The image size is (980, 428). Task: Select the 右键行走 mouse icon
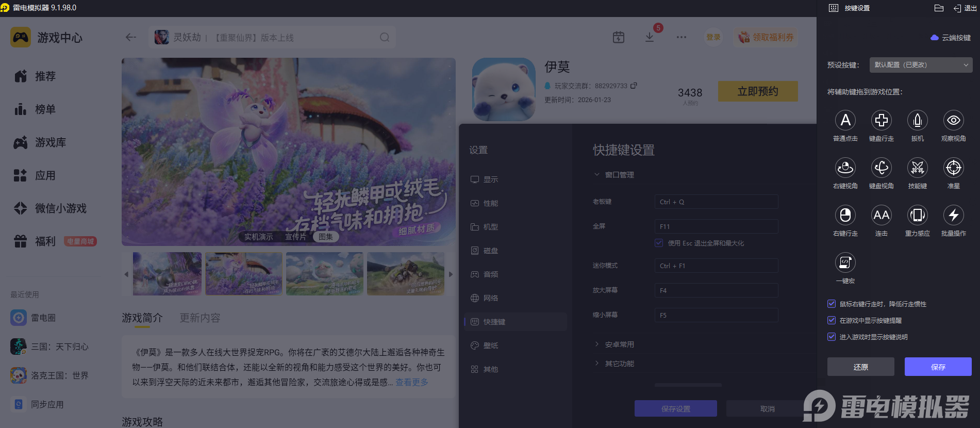tap(845, 215)
